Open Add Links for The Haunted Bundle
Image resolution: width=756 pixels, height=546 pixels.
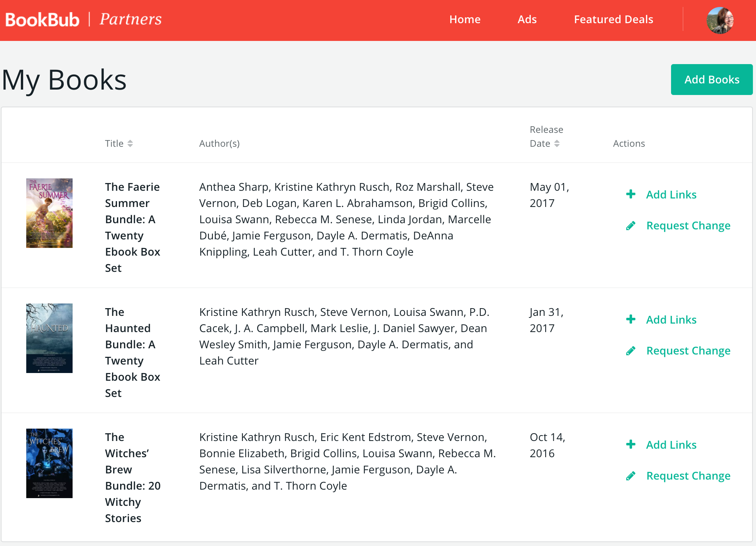671,319
